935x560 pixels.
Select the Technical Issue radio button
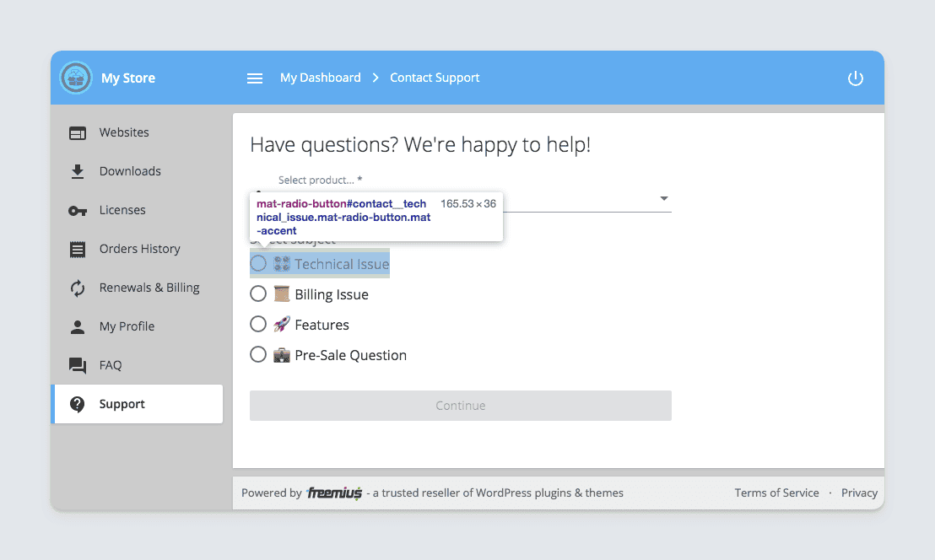(258, 263)
